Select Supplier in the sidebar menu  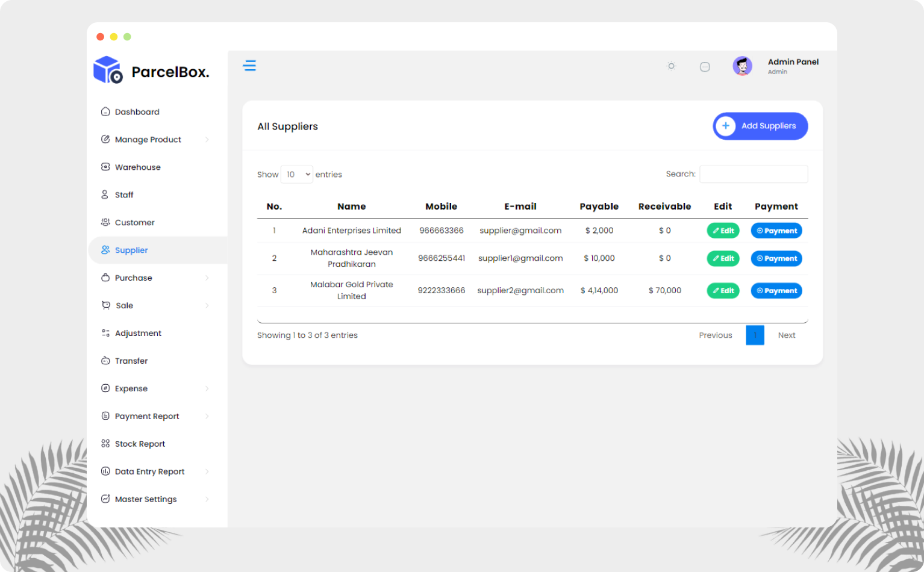(x=131, y=250)
